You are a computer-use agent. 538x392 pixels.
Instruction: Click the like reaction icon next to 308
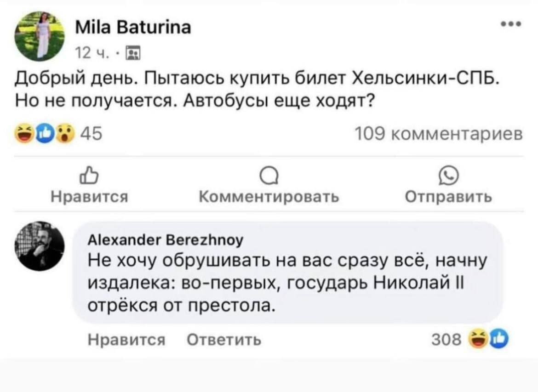pyautogui.click(x=500, y=338)
